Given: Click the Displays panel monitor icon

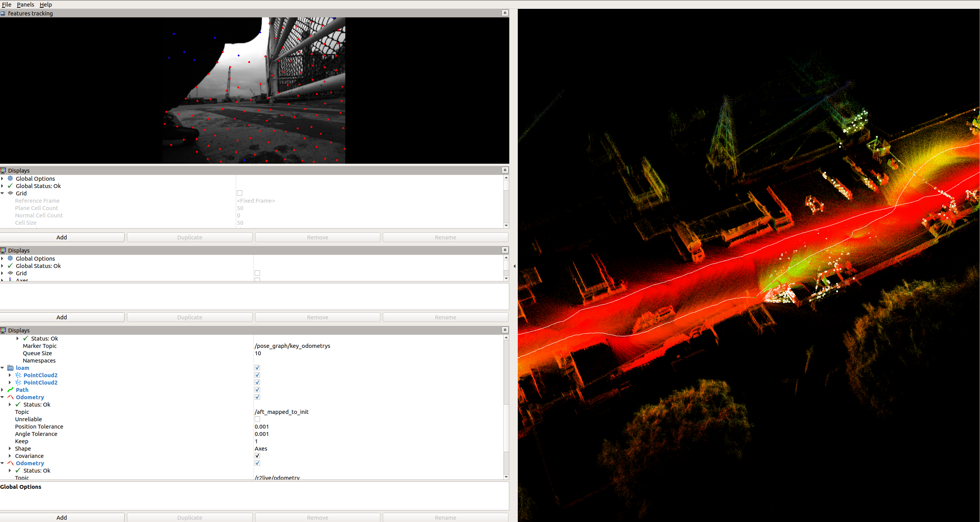Looking at the screenshot, I should tap(3, 170).
